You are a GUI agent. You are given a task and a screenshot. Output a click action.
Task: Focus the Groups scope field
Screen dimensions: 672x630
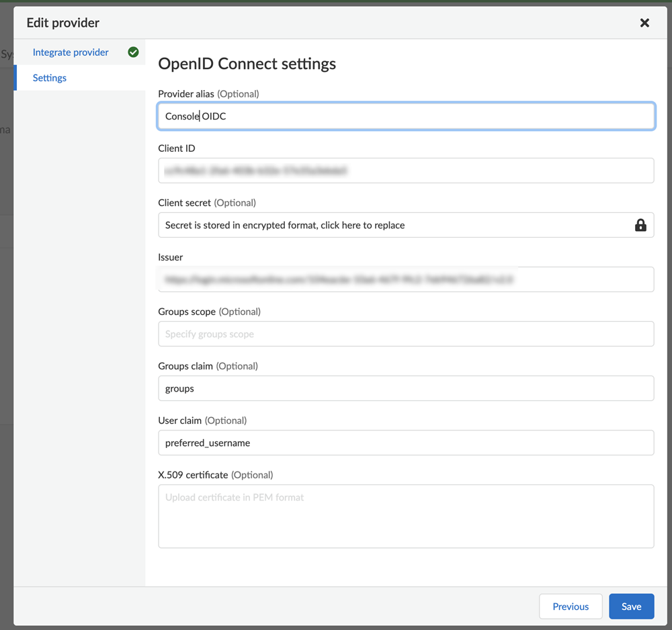(406, 334)
